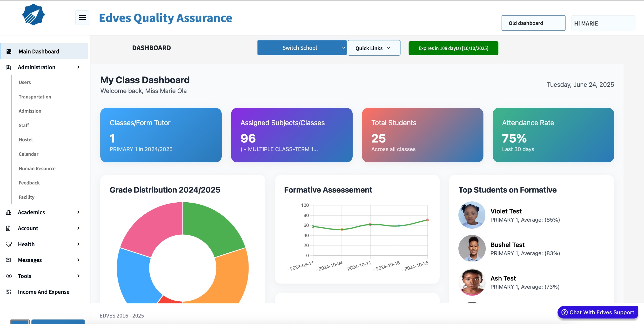Viewport: 644px width, 324px height.
Task: Open Transportation submenu item
Action: [35, 97]
